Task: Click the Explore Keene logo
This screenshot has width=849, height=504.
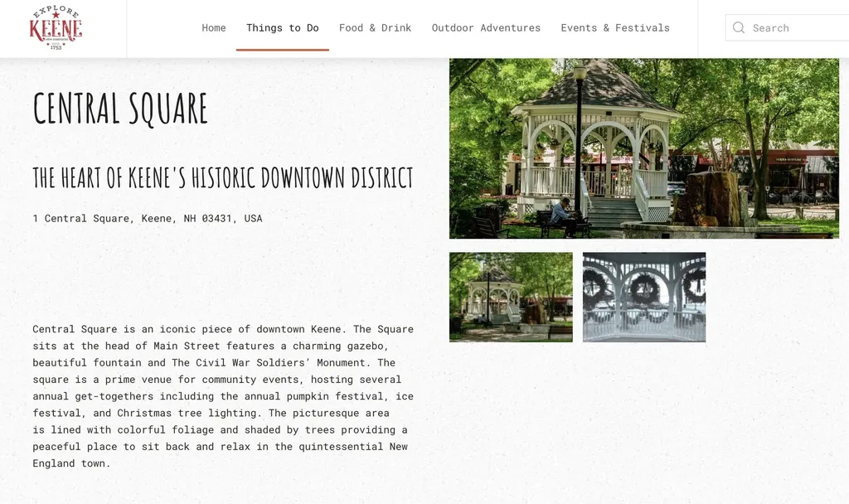Action: (x=56, y=27)
